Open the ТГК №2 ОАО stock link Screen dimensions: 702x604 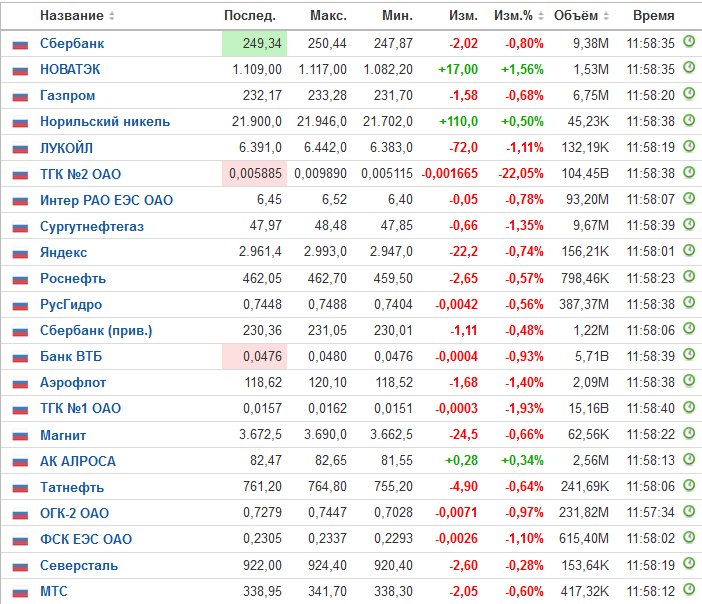(x=81, y=174)
